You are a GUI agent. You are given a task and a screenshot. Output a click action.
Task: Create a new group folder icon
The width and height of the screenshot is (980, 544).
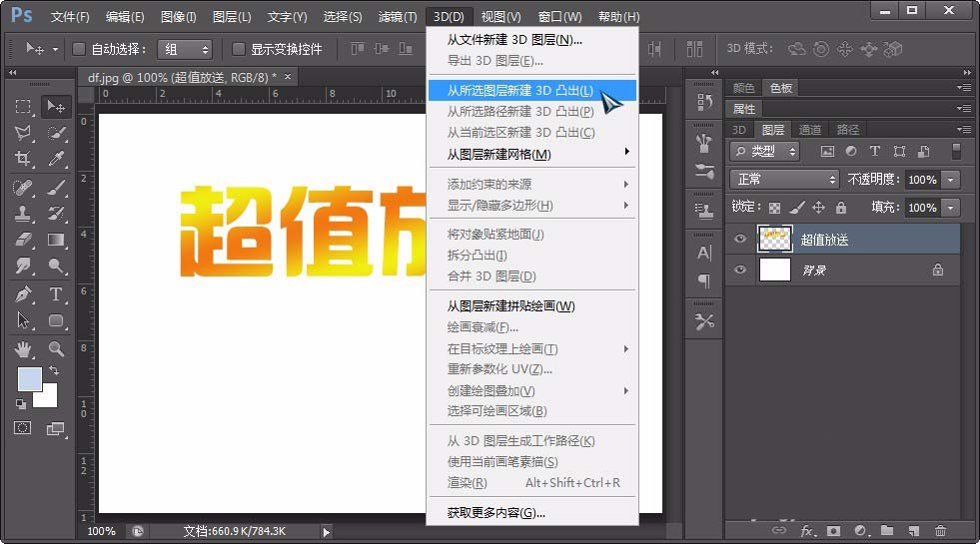coord(887,530)
